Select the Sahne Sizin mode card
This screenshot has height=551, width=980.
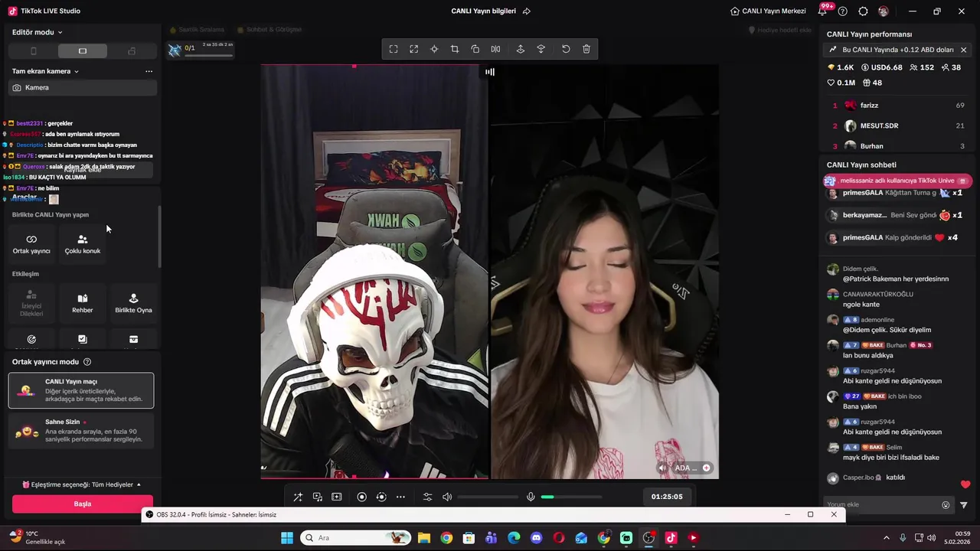coord(81,431)
